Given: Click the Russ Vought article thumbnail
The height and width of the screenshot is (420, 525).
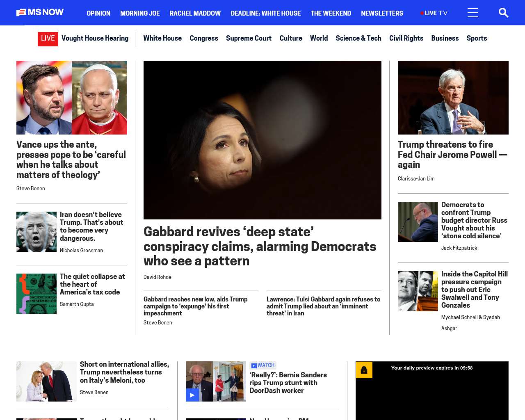Looking at the screenshot, I should coord(418,222).
